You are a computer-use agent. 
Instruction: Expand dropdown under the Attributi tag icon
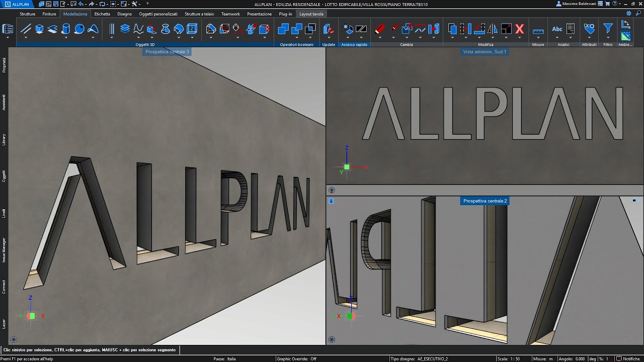point(589,37)
